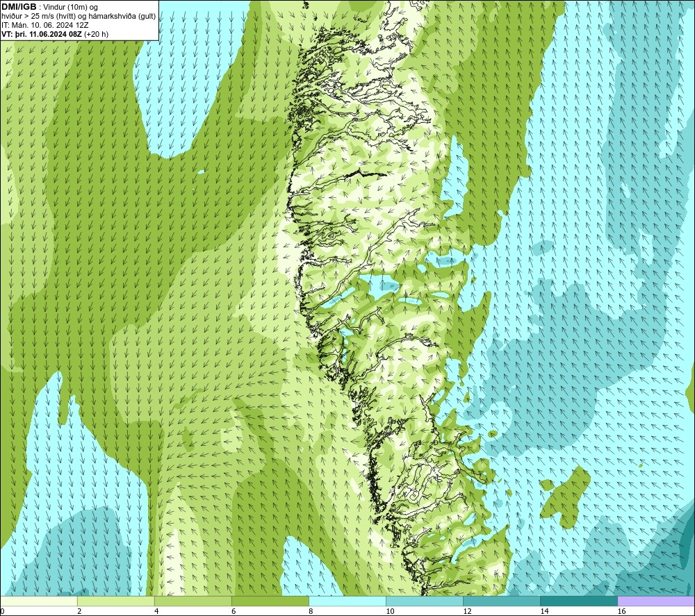This screenshot has height=616, width=695.
Task: Click the IT: Mán. 10. 06. 2024 12Z line
Action: [x=44, y=25]
